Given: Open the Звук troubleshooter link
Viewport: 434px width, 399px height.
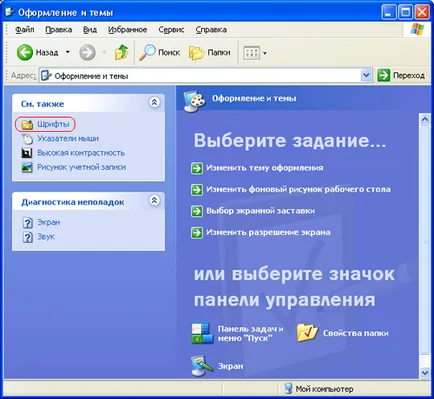Looking at the screenshot, I should [x=46, y=237].
